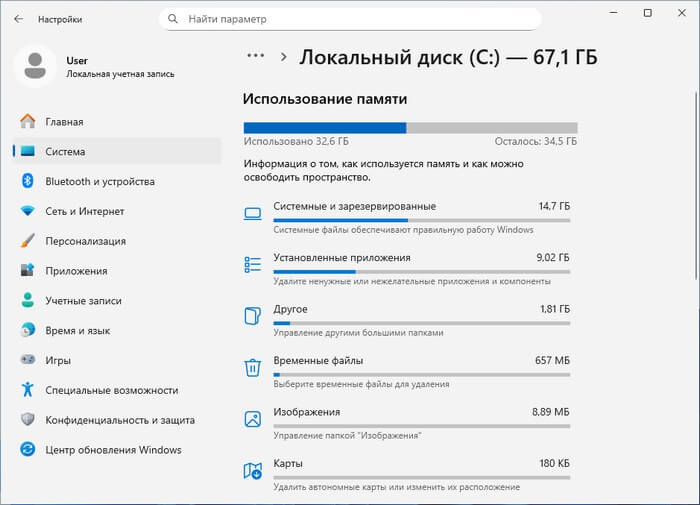The image size is (700, 505).
Task: Click the Конфиденциальность и защита shield icon
Action: click(27, 420)
